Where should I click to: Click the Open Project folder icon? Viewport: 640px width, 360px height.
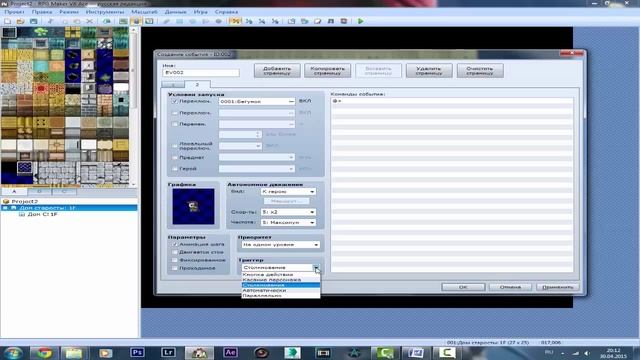click(x=20, y=21)
